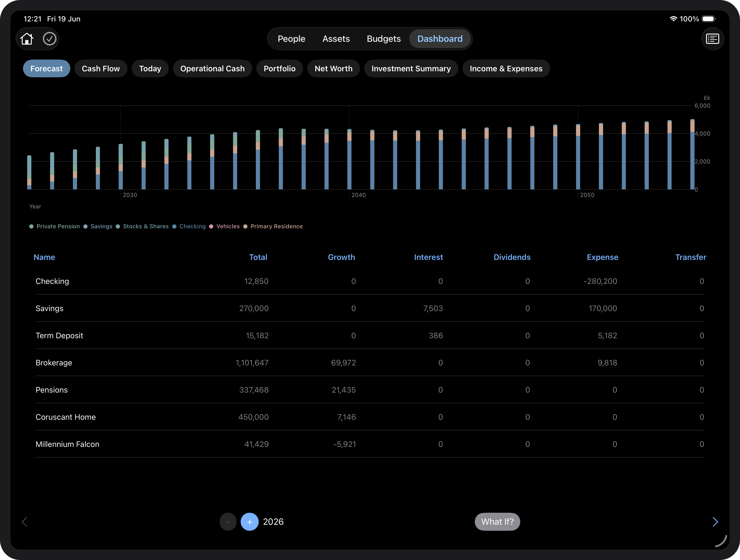Click Brokerage growth value 69,972
Viewport: 740px width, 560px height.
[343, 363]
